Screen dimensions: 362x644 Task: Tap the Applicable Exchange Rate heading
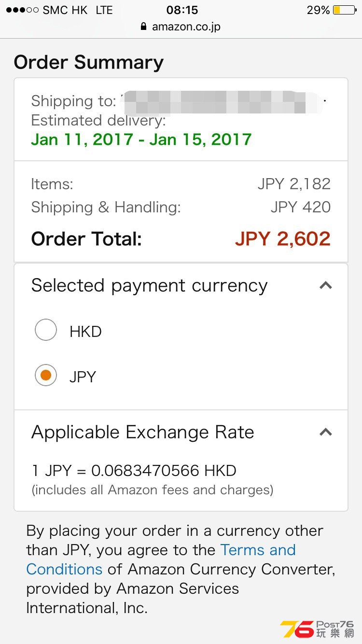click(x=142, y=433)
